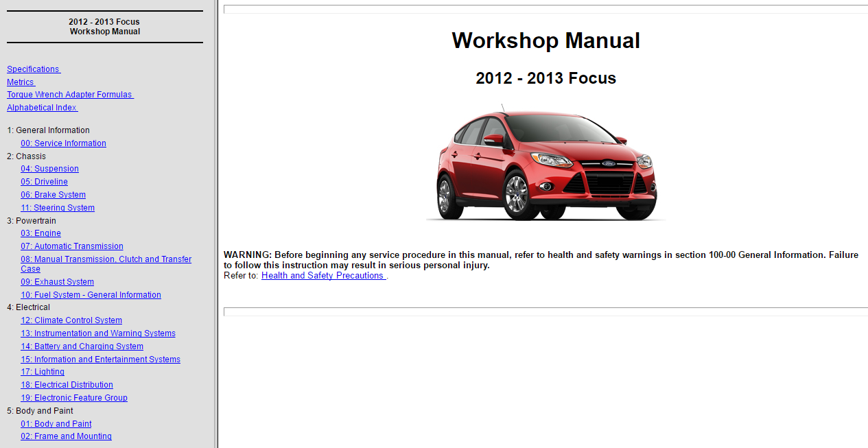Open 19: Electronic Feature Group
This screenshot has width=868, height=448.
[x=74, y=398]
